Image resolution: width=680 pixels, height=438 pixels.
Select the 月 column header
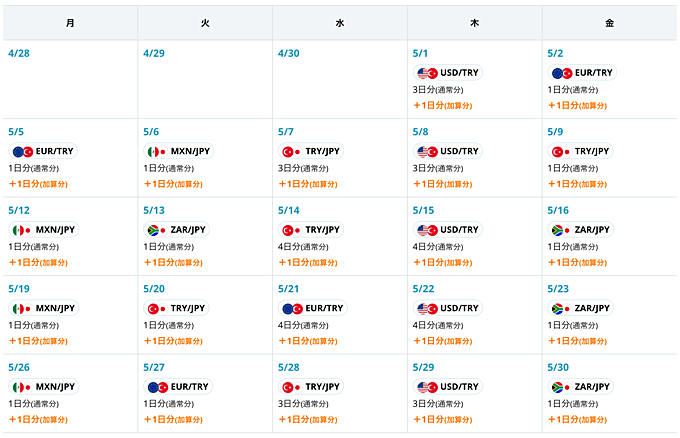pos(69,22)
